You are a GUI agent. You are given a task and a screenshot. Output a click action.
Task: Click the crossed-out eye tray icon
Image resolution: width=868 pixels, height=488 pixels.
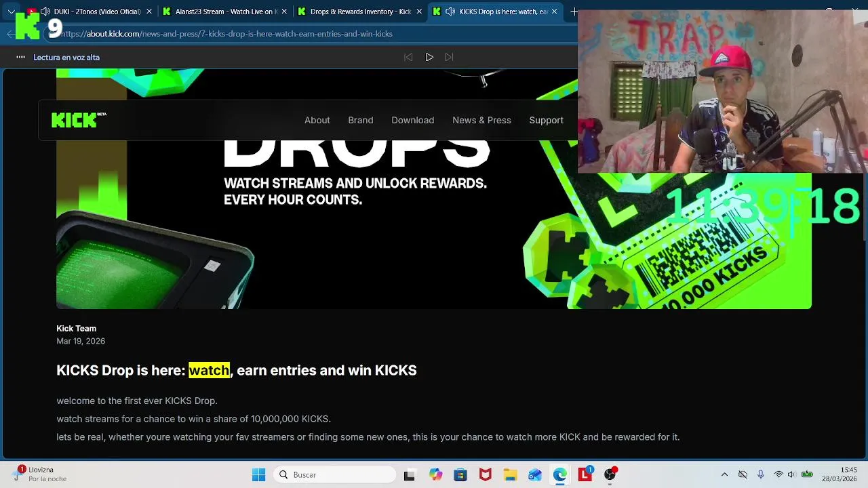pyautogui.click(x=743, y=474)
